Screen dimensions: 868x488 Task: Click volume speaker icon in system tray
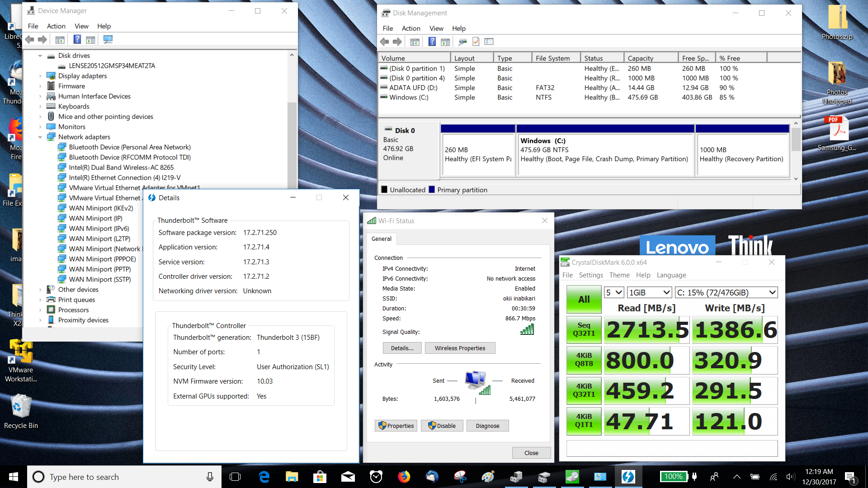point(790,477)
